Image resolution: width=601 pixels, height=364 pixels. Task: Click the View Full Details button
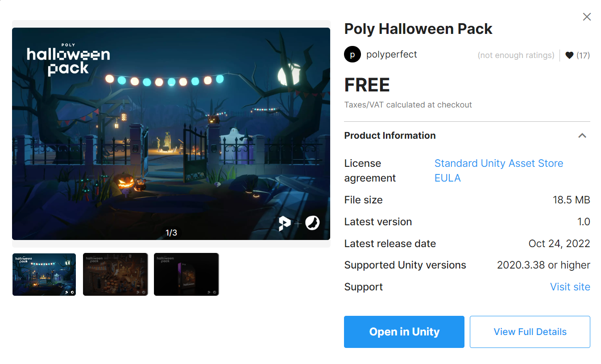pos(530,332)
